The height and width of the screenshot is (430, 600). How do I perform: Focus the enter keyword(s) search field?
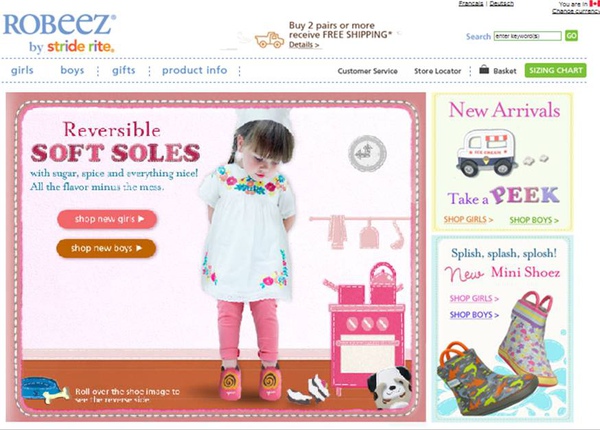point(527,36)
